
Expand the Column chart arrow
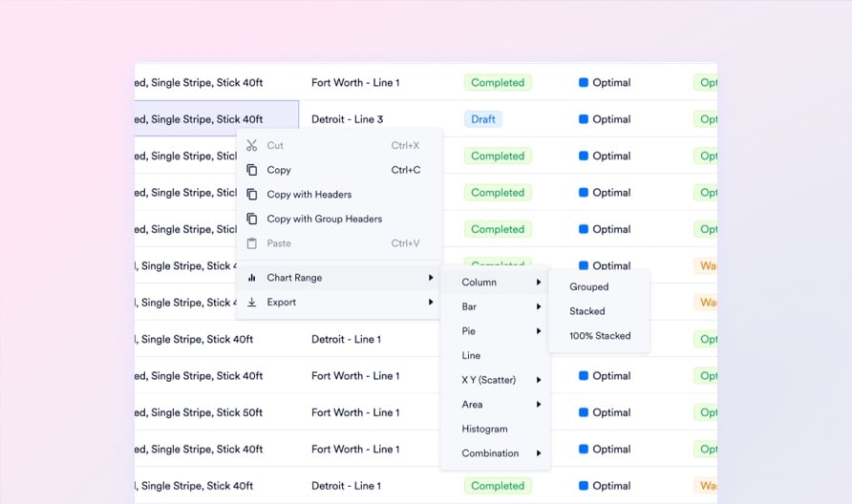[x=539, y=282]
